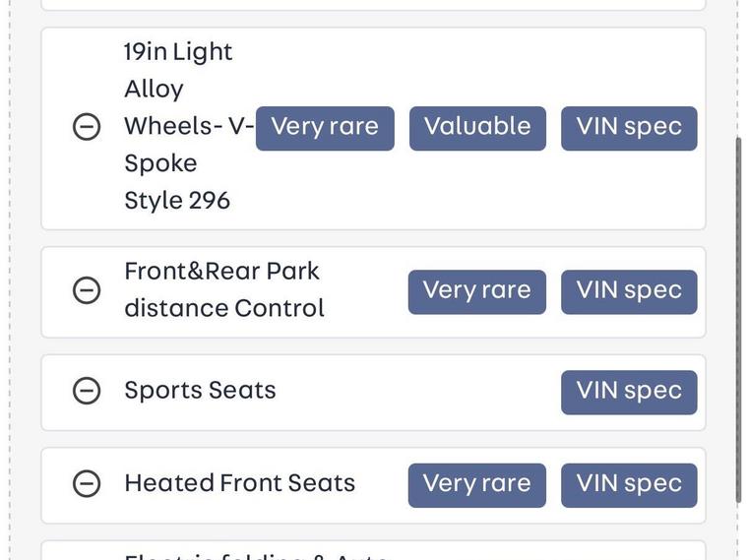Click minus icon beside Heated Front Seats
The image size is (747, 560).
coord(87,483)
